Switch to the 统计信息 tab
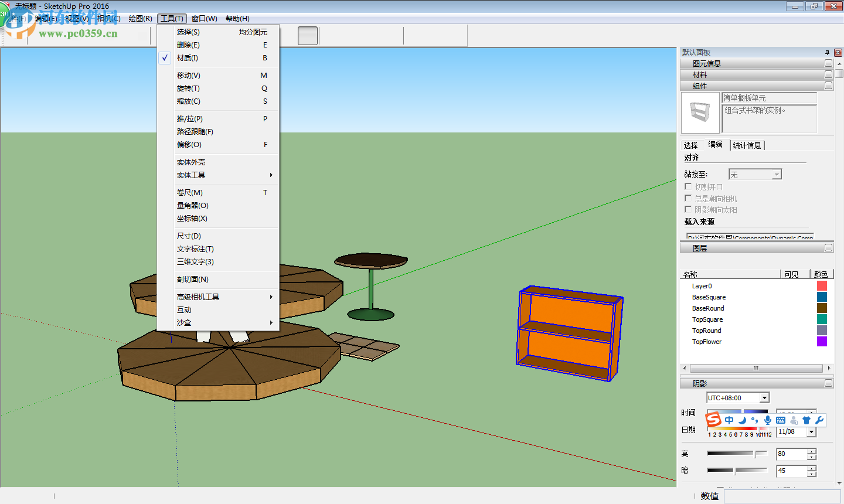The height and width of the screenshot is (504, 844). [747, 144]
